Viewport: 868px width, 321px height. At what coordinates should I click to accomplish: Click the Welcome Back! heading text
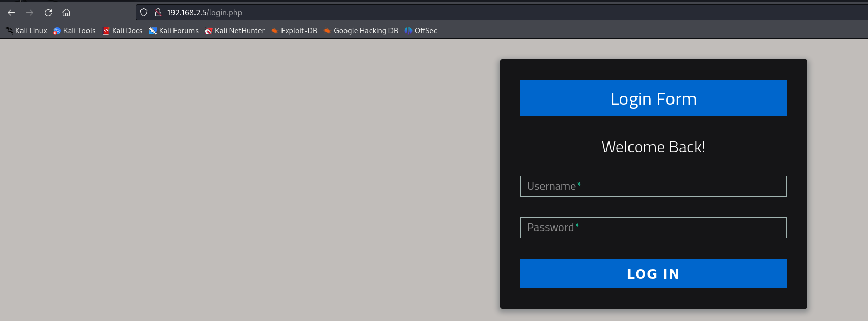(x=653, y=147)
